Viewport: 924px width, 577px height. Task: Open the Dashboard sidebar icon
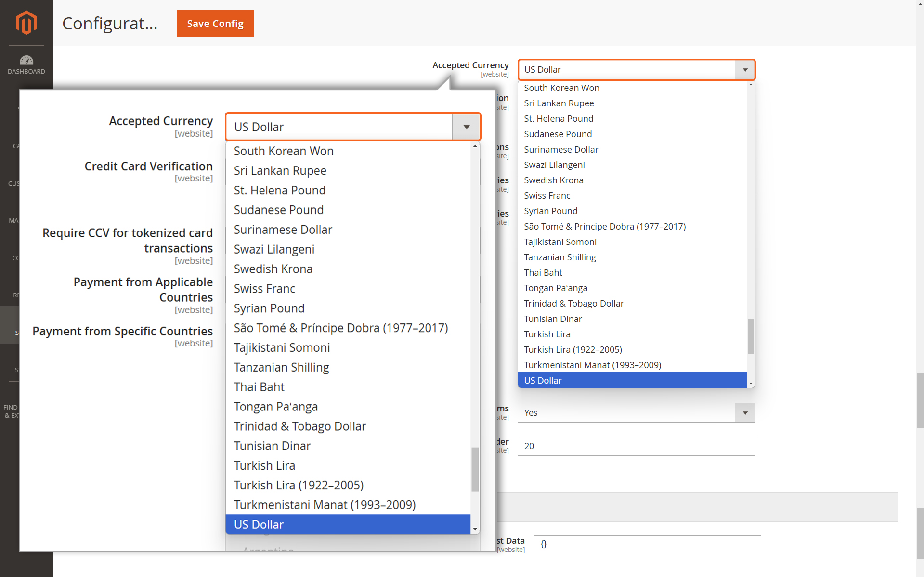click(x=26, y=65)
